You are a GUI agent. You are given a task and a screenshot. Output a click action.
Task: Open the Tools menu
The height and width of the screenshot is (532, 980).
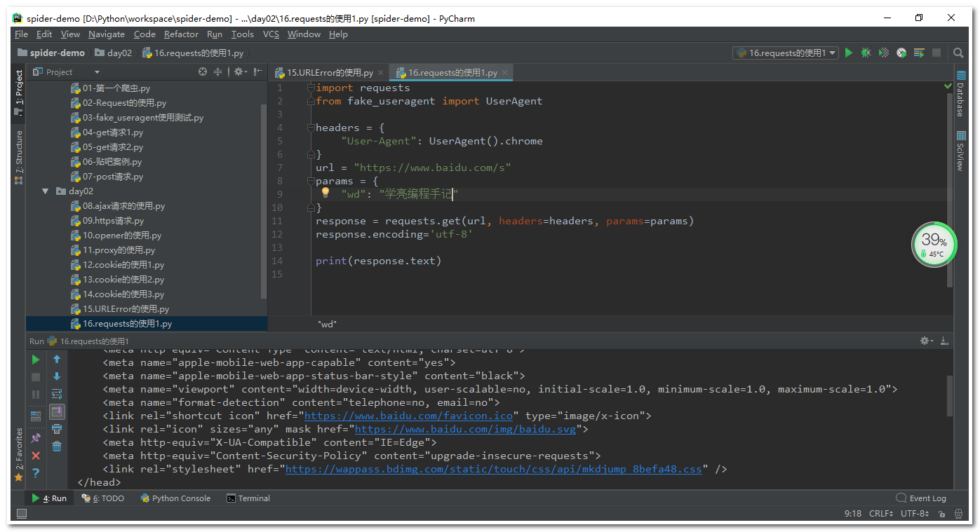click(x=242, y=34)
